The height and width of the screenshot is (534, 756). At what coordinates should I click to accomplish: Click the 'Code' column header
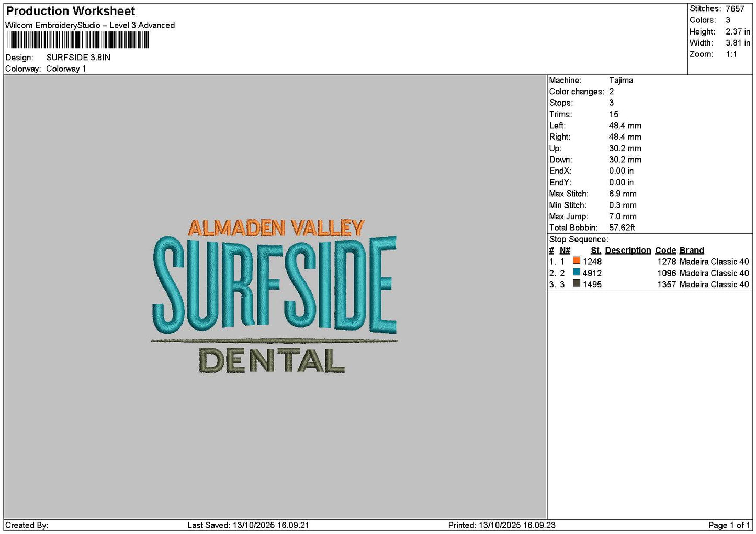click(x=665, y=251)
